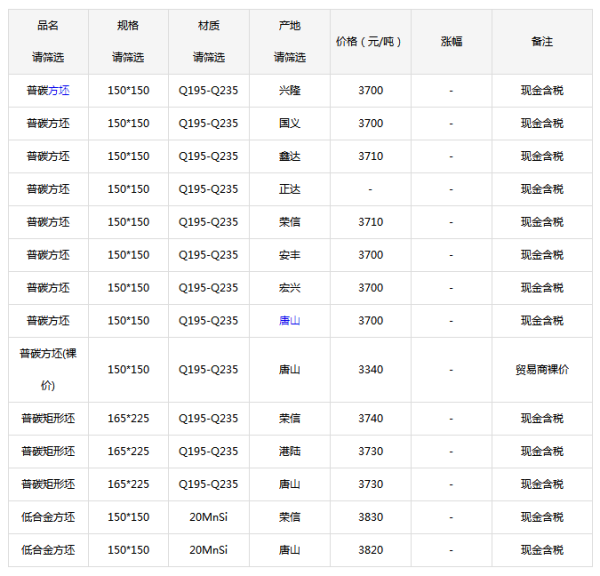Click the blue 方坯 link in the 兴隆 row
600x576 pixels.
59,90
